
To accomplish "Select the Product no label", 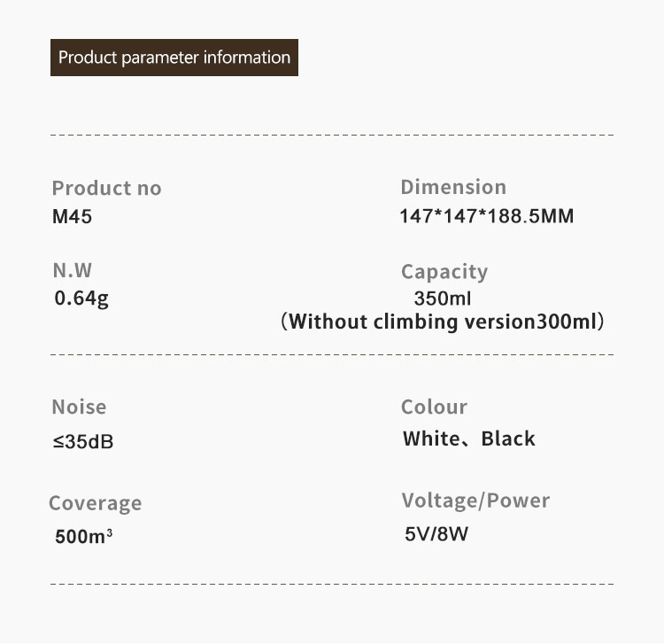I will point(107,188).
